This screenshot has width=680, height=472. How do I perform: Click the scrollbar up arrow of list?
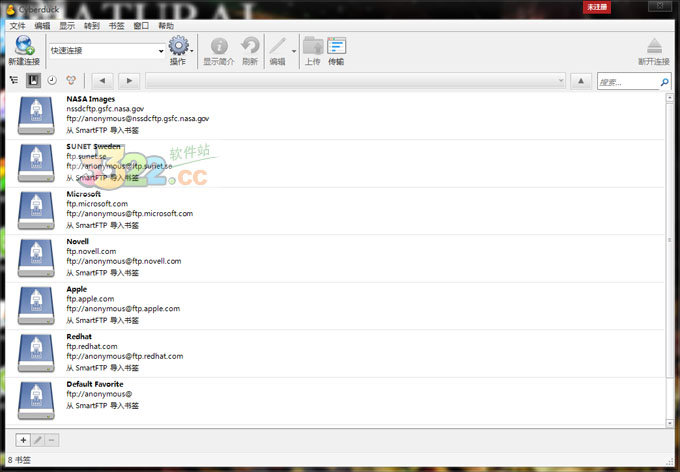(670, 98)
